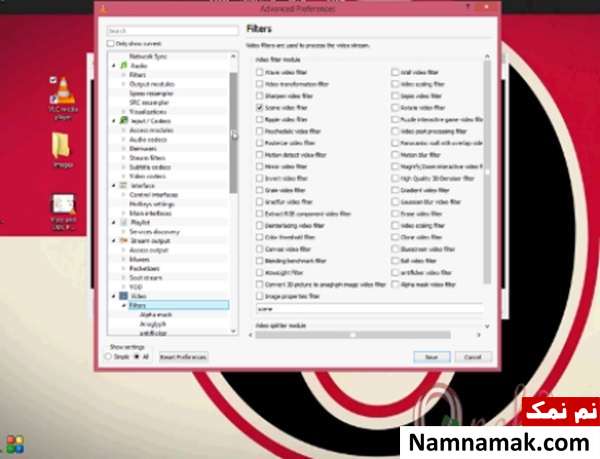Image resolution: width=600 pixels, height=459 pixels.
Task: Collapse the Video tree section
Action: [114, 296]
